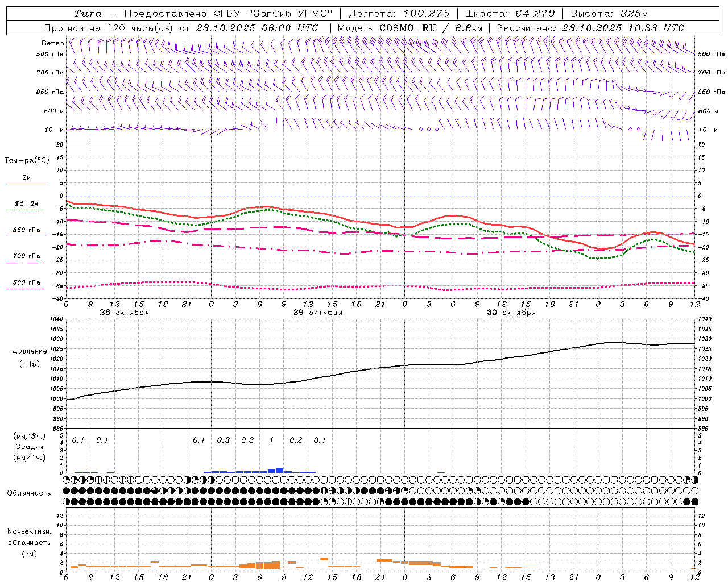Click the precipitation value "0.2"
Image resolution: width=728 pixels, height=582 pixels.
pos(296,440)
